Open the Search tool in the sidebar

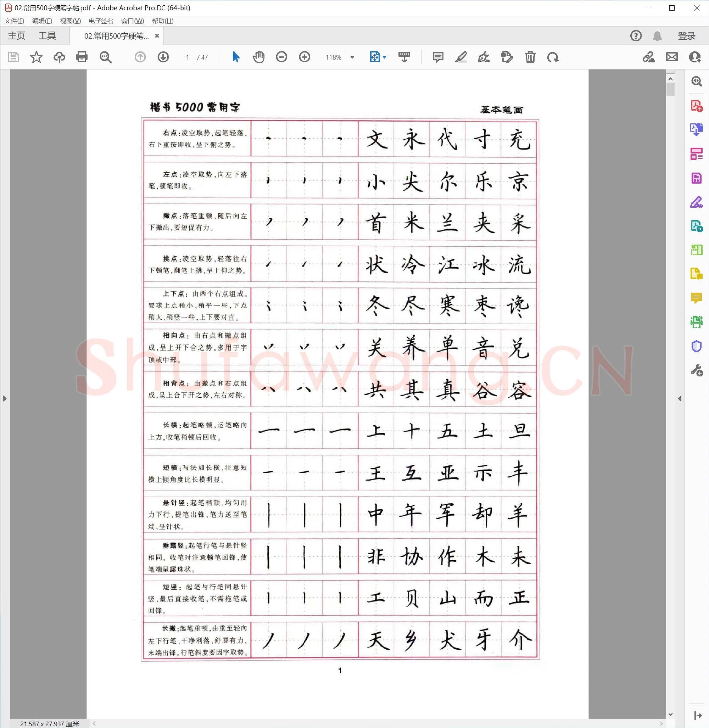696,82
